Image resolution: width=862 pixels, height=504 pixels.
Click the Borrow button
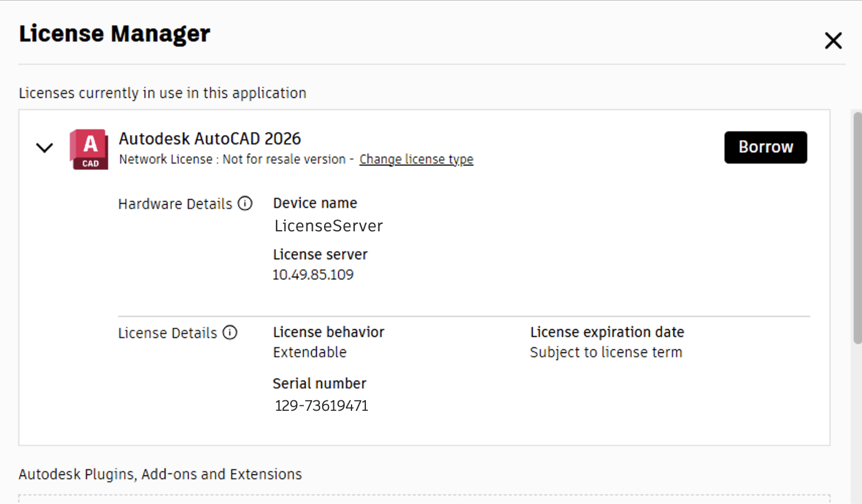coord(766,147)
